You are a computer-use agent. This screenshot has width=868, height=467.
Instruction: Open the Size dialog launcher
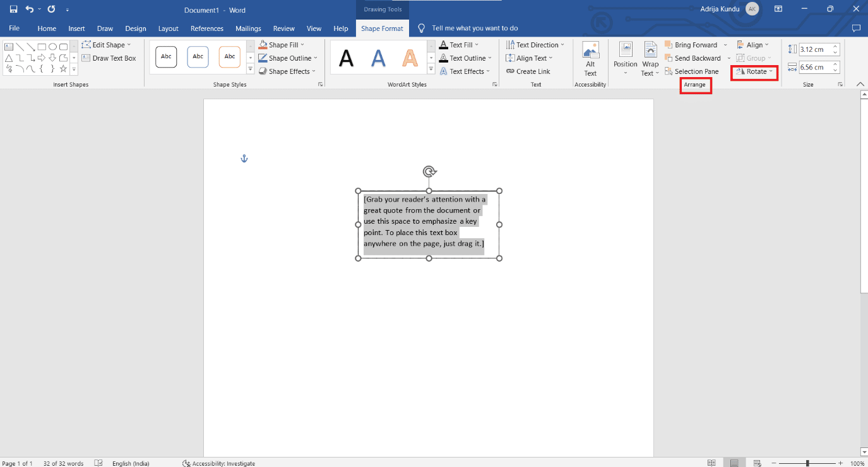(840, 83)
